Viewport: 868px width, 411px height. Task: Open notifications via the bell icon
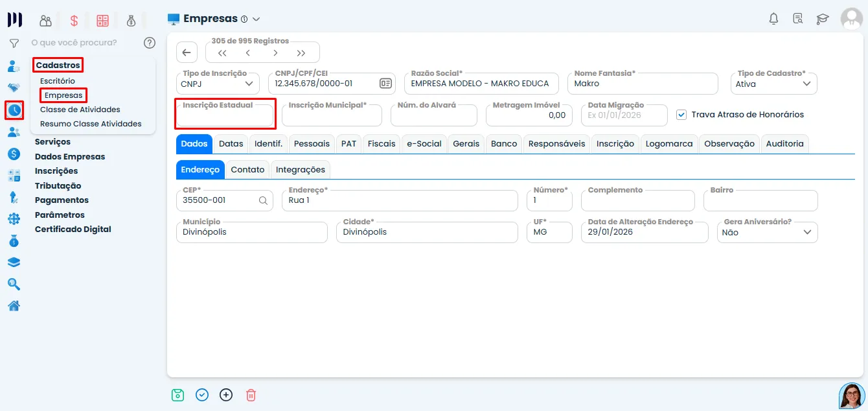coord(773,19)
